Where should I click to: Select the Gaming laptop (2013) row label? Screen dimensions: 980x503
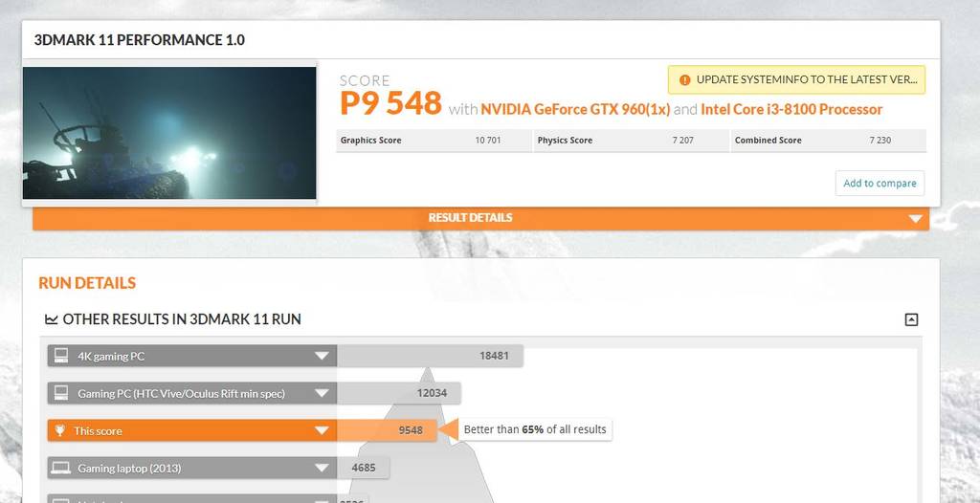(x=129, y=468)
